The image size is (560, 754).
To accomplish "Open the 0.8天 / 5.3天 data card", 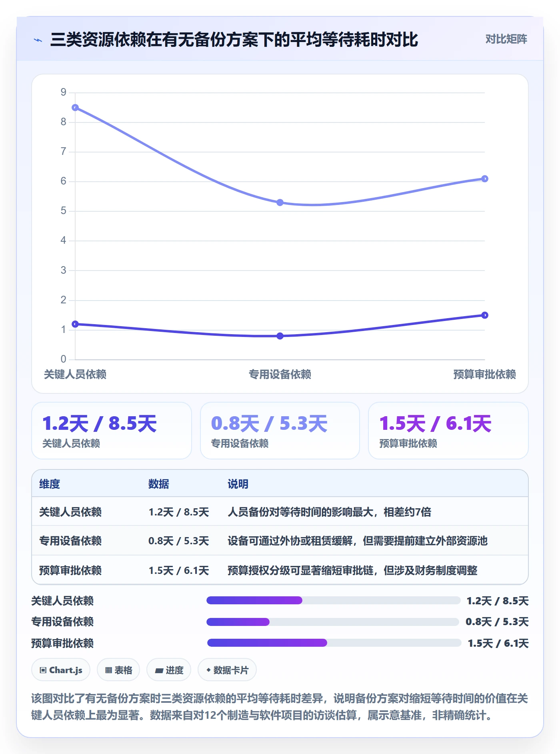I will click(x=280, y=431).
